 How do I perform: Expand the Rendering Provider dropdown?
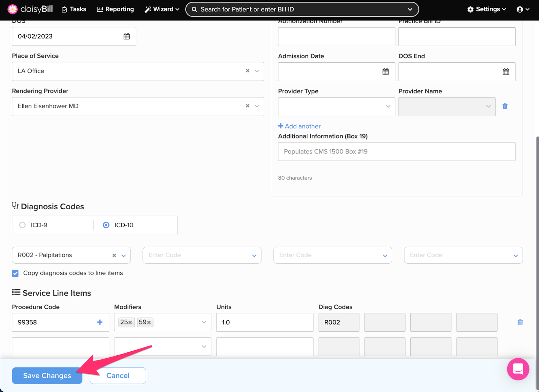[257, 106]
